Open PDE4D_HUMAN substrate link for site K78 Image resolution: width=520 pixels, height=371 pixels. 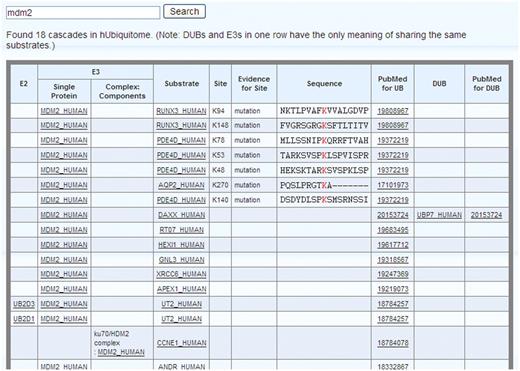(x=181, y=140)
